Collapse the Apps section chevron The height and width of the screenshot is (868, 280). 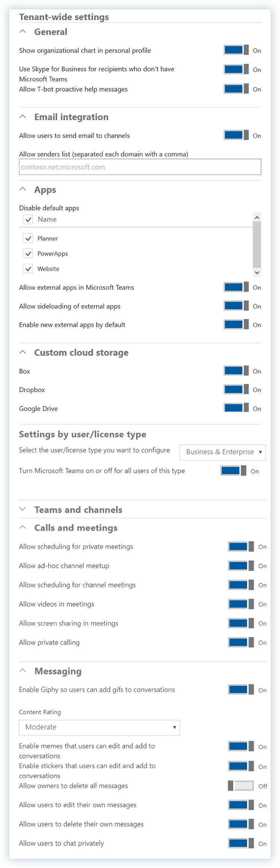(23, 190)
